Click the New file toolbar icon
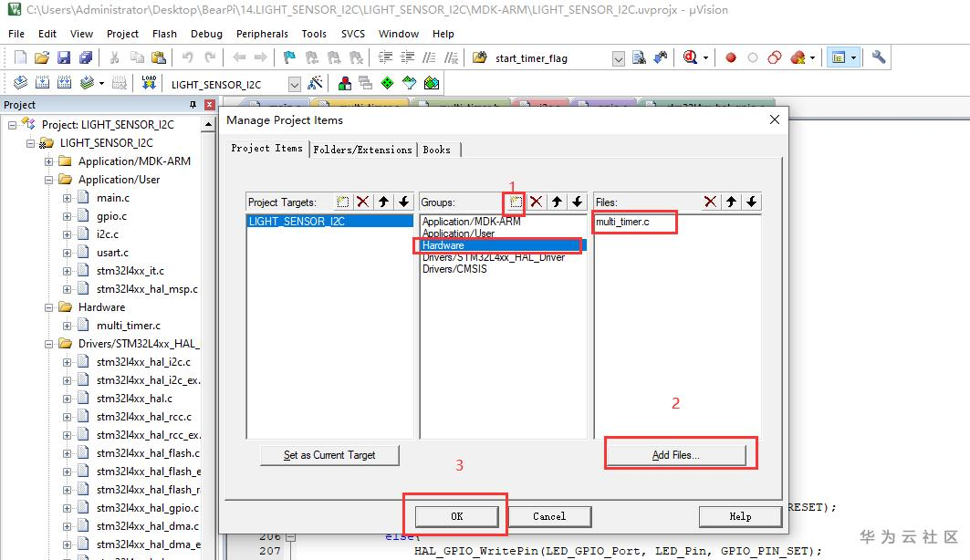The width and height of the screenshot is (970, 560). [x=20, y=57]
